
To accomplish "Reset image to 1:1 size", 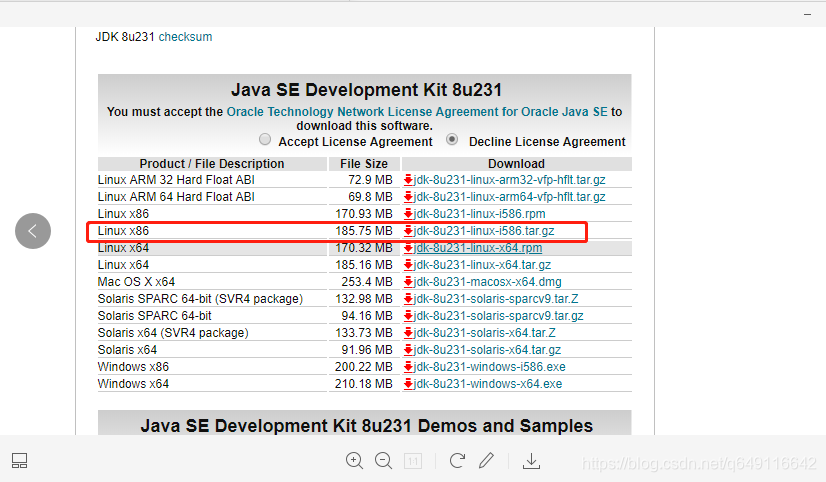I will tap(412, 461).
